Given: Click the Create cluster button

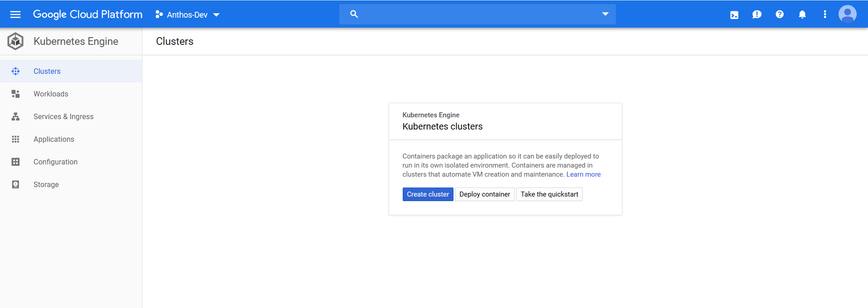Looking at the screenshot, I should coord(428,194).
